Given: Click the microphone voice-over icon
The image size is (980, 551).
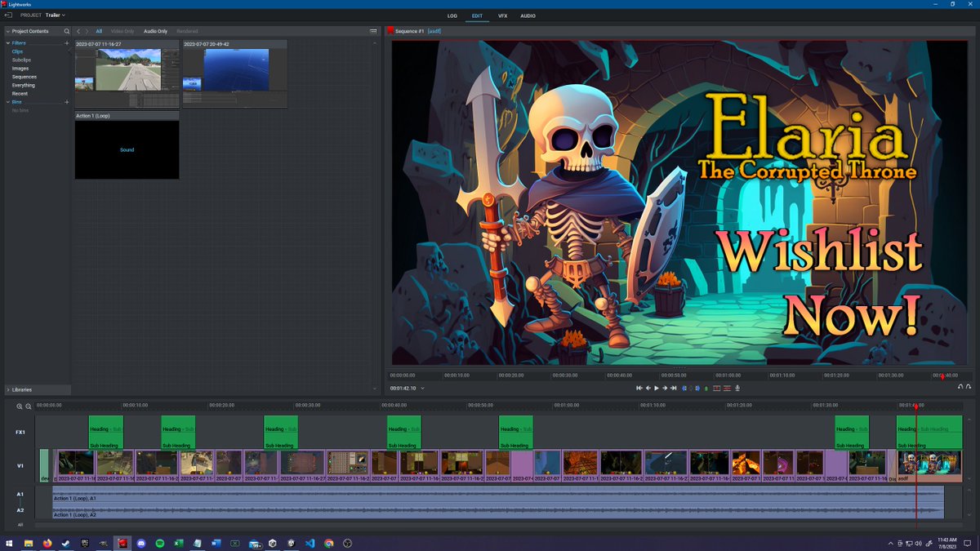Looking at the screenshot, I should pos(737,389).
